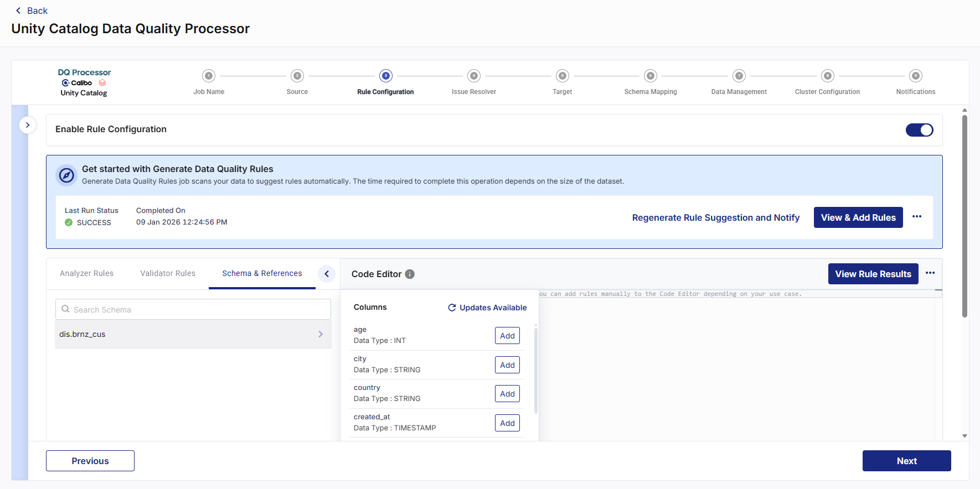Jump to the Source step circle

coord(297,76)
